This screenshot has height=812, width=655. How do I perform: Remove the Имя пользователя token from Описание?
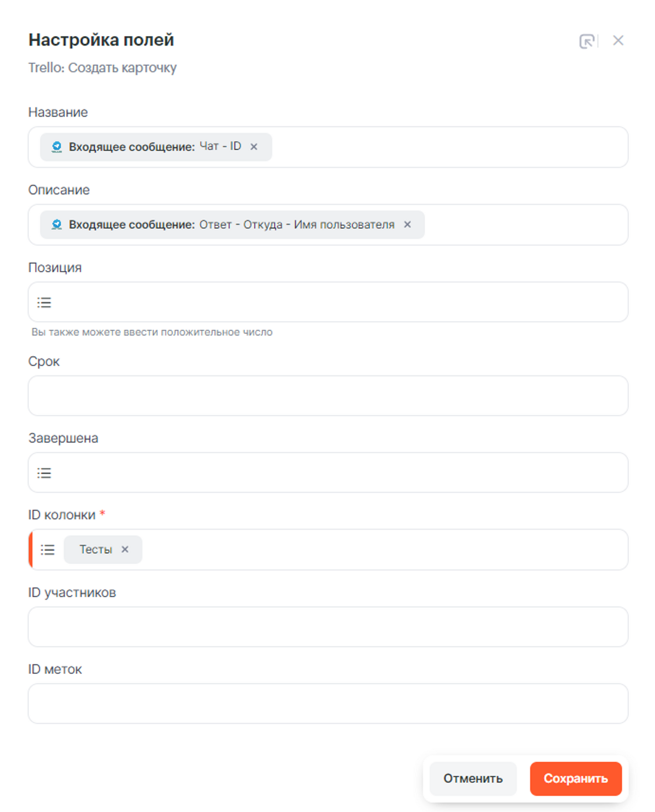coord(407,224)
